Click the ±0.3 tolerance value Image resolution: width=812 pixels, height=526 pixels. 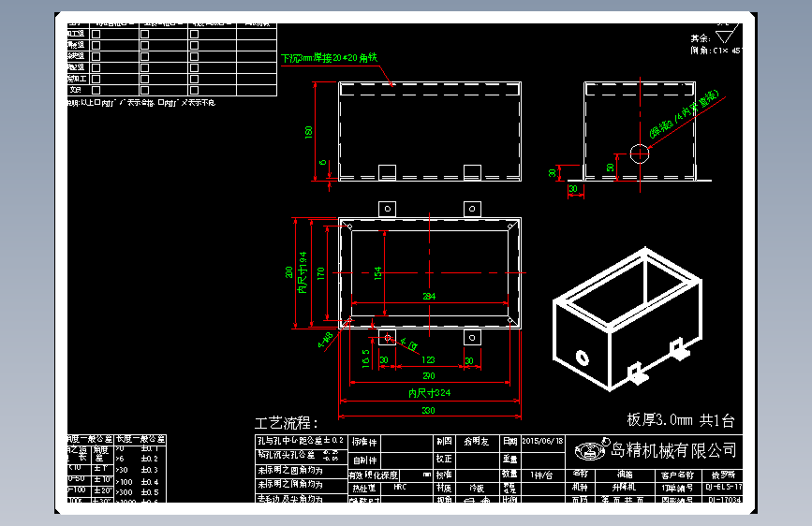(x=150, y=470)
